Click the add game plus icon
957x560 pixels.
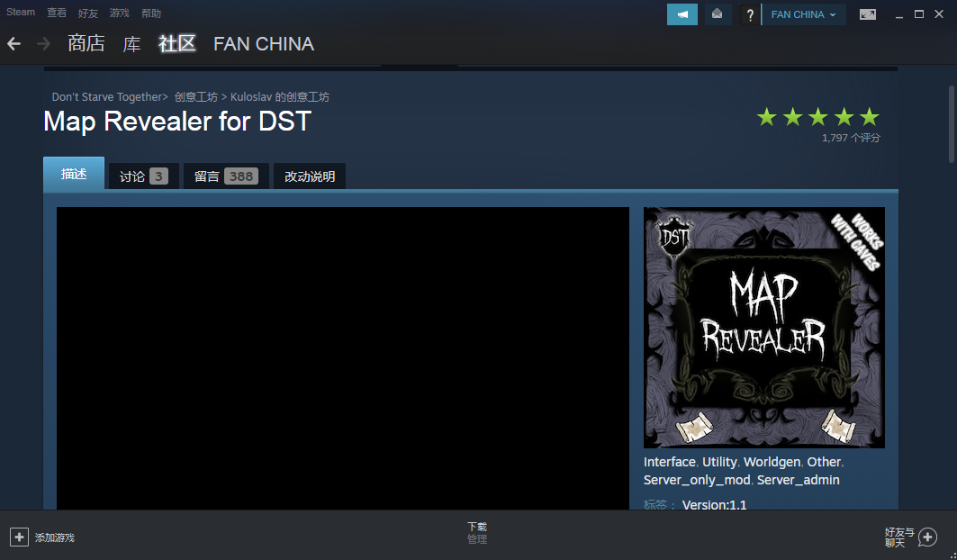[x=19, y=537]
